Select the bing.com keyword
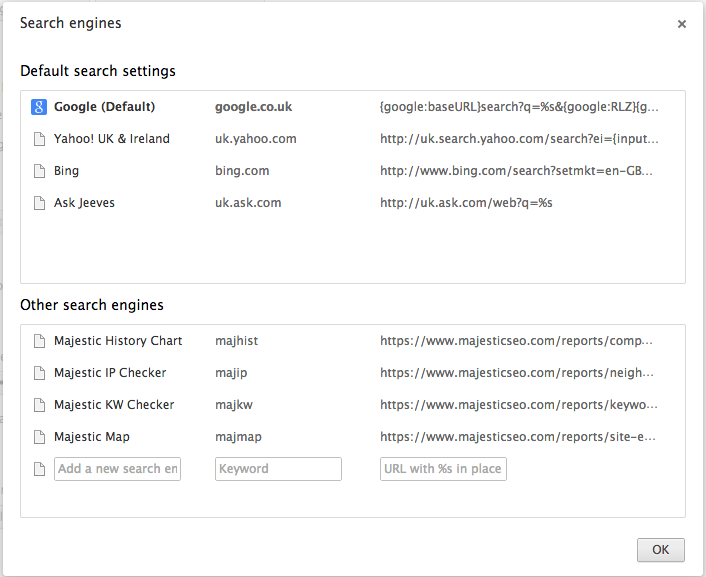This screenshot has width=706, height=577. (242, 171)
